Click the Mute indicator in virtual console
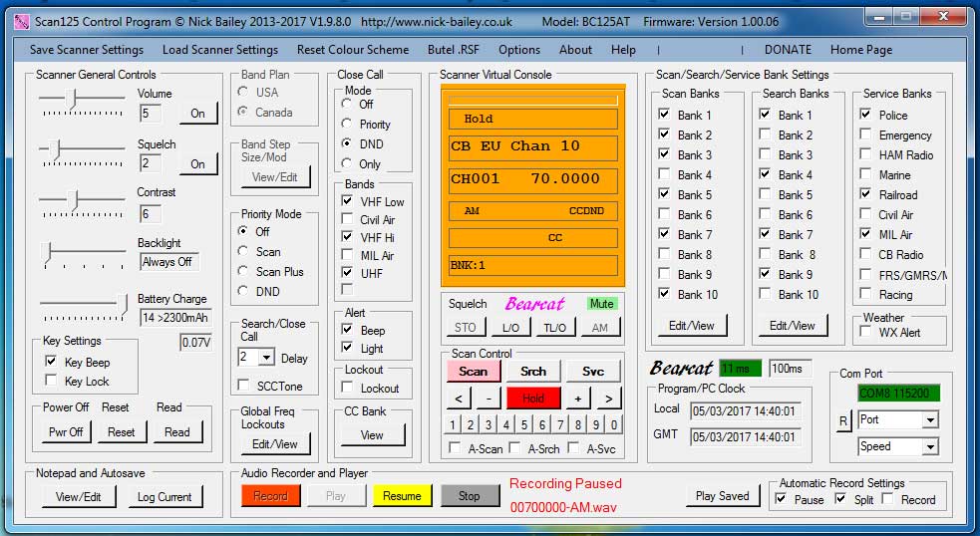This screenshot has width=980, height=536. [602, 304]
